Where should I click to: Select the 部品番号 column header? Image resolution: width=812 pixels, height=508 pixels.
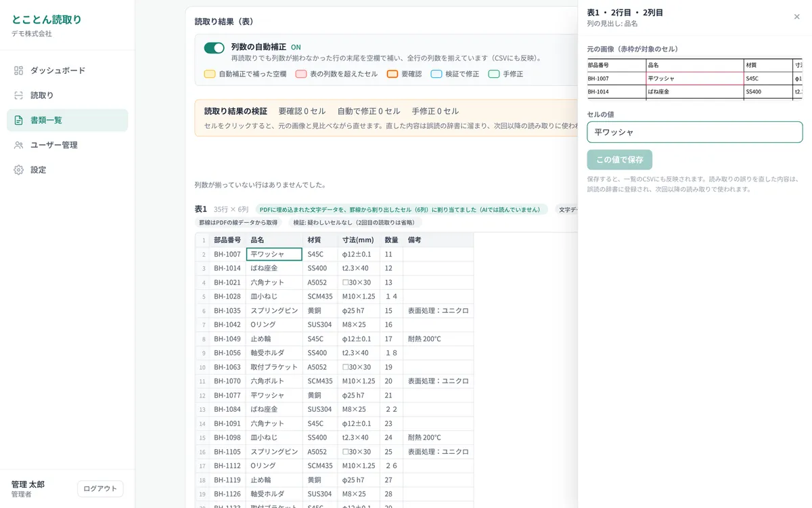[228, 240]
